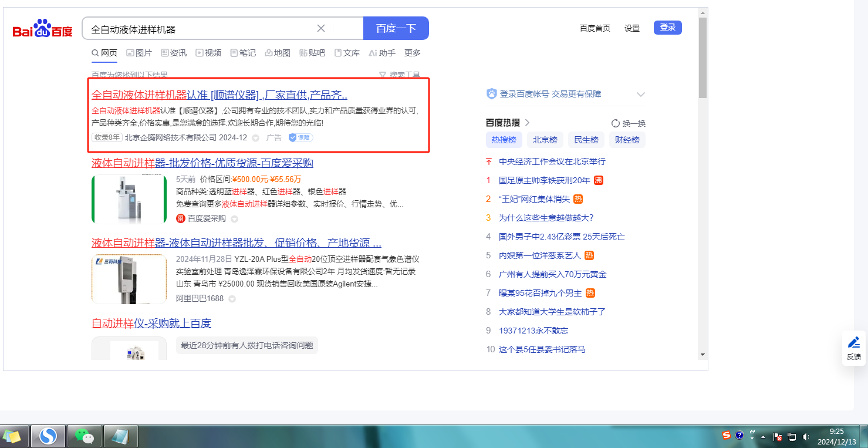Go to 百度首页 link
The image size is (868, 448).
(595, 28)
